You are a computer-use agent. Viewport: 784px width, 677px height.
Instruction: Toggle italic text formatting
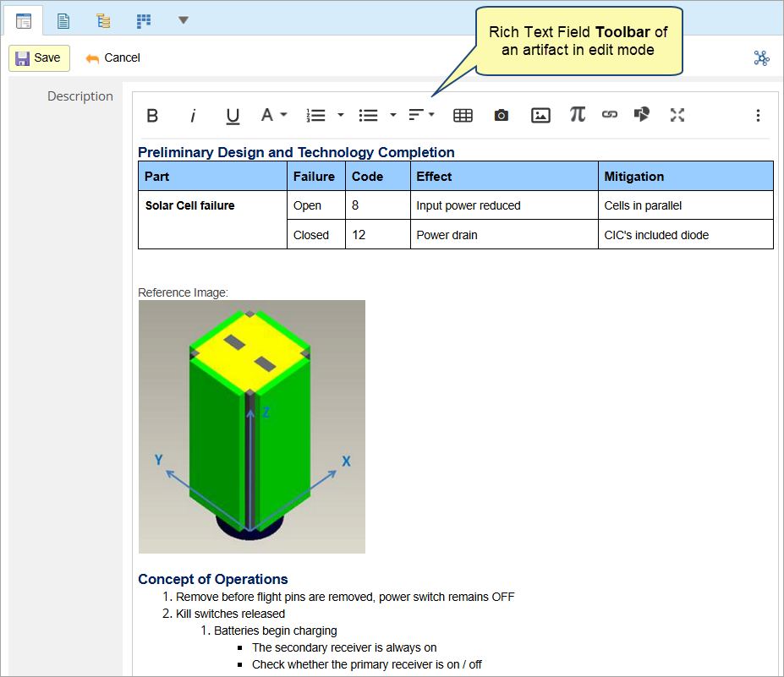[193, 116]
